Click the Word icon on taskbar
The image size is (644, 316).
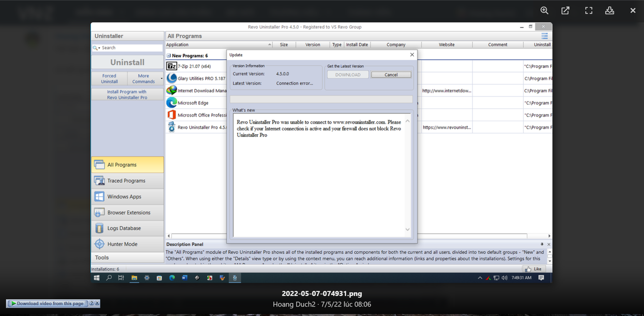[185, 277]
